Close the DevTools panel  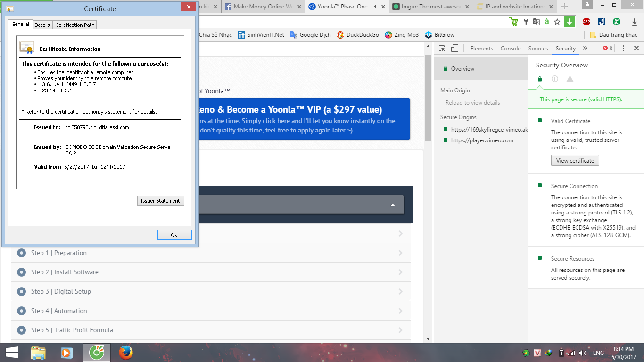point(636,49)
